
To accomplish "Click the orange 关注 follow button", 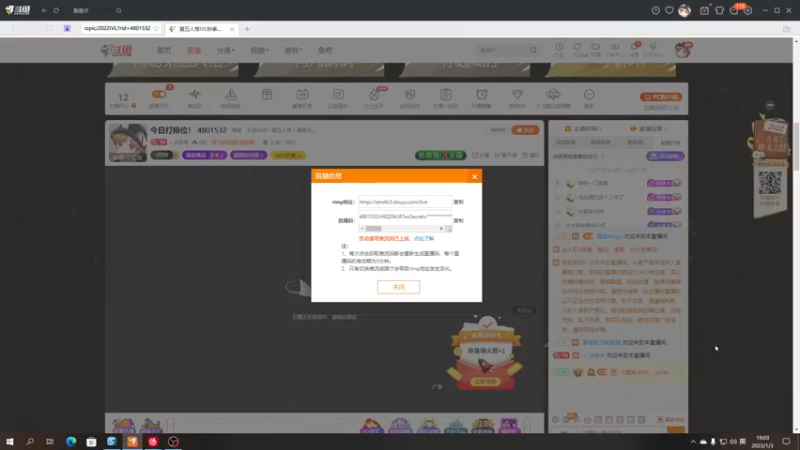I will point(525,130).
